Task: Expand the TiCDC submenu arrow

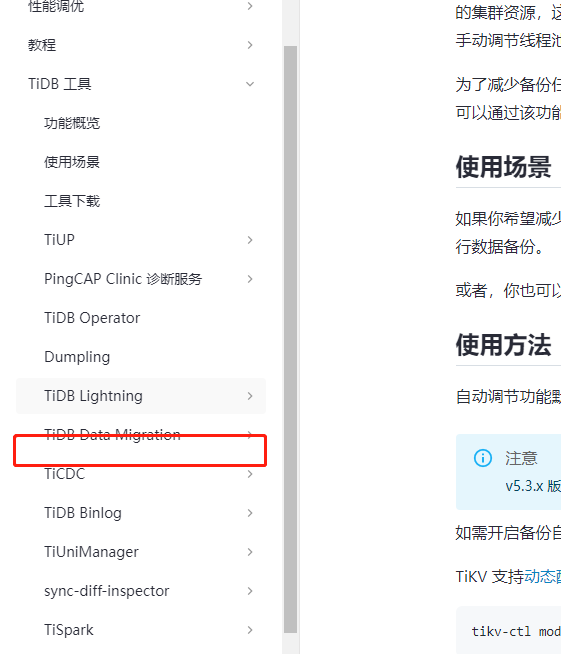Action: point(250,474)
